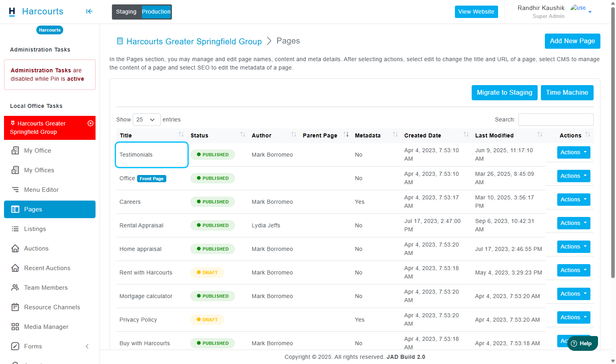Open user account dropdown arrow

pos(590,12)
